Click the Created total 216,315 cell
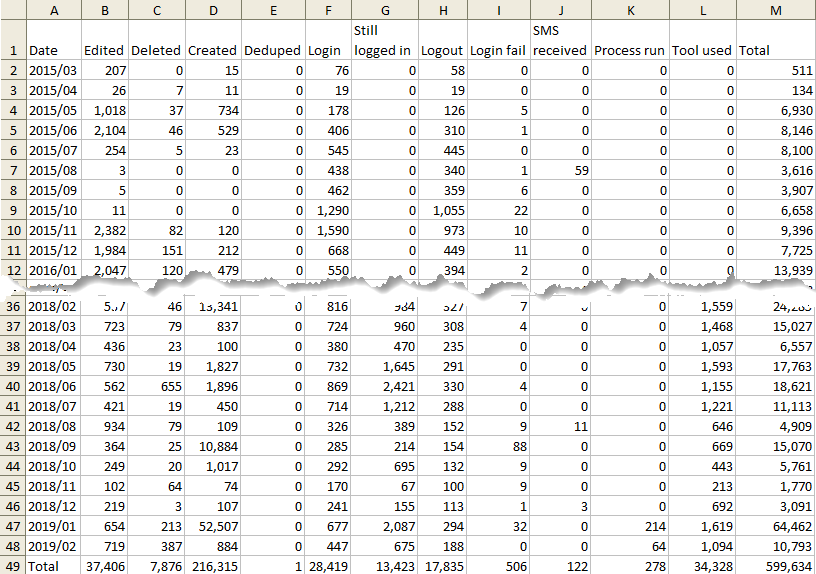The height and width of the screenshot is (574, 816). click(x=212, y=565)
